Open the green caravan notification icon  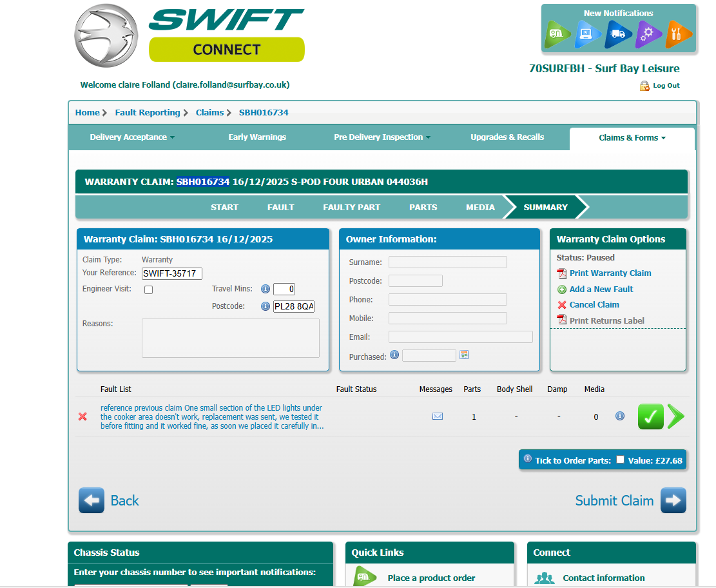point(557,34)
